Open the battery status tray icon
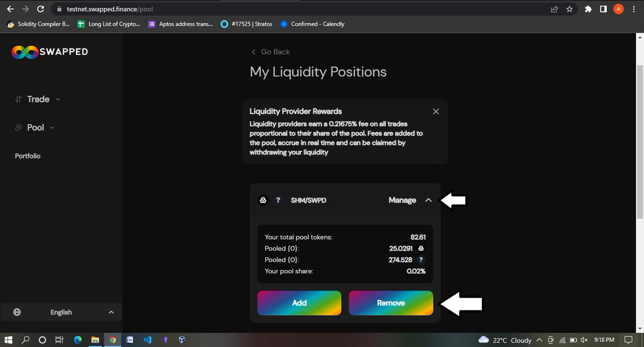Screen dimensions: 644x347 point(573,340)
